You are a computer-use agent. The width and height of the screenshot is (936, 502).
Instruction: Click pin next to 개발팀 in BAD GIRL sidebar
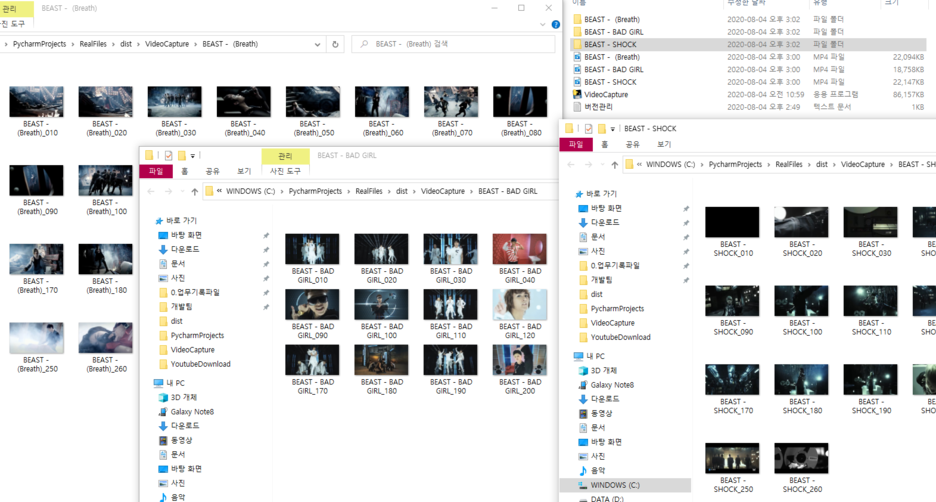tap(266, 307)
